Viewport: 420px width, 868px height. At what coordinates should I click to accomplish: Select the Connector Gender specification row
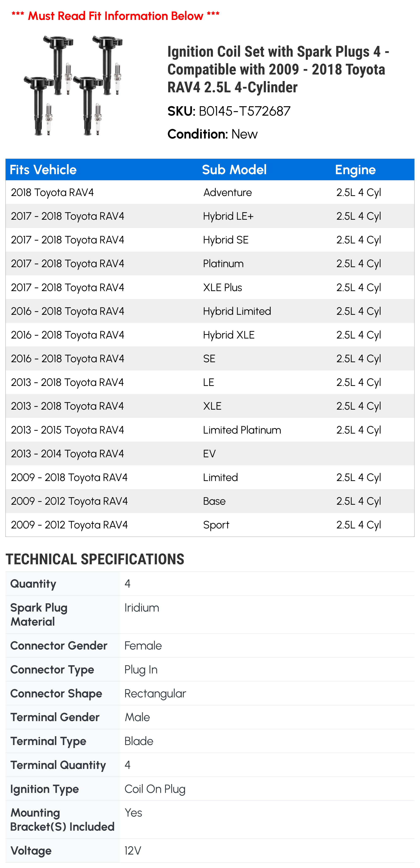point(210,645)
